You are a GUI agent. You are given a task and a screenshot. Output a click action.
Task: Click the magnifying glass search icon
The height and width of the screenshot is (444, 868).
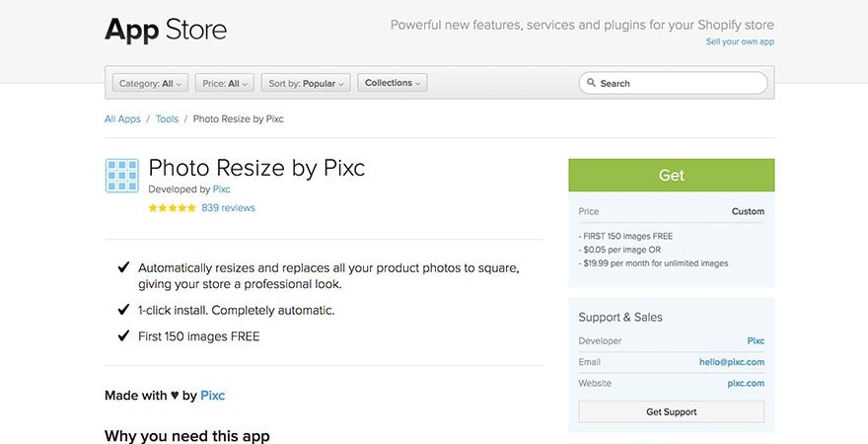click(x=591, y=84)
